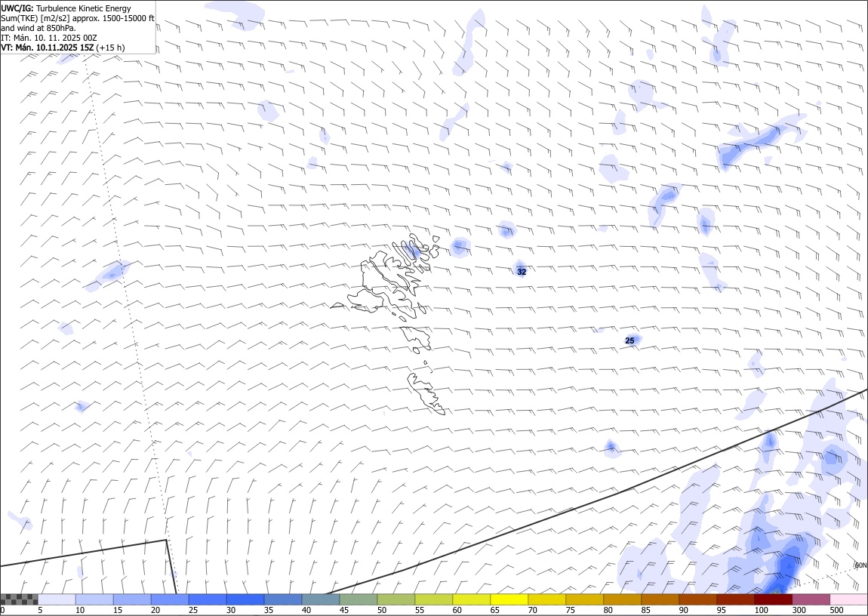Image resolution: width=868 pixels, height=616 pixels.
Task: Click the '60N' latitude label
Action: (x=860, y=565)
